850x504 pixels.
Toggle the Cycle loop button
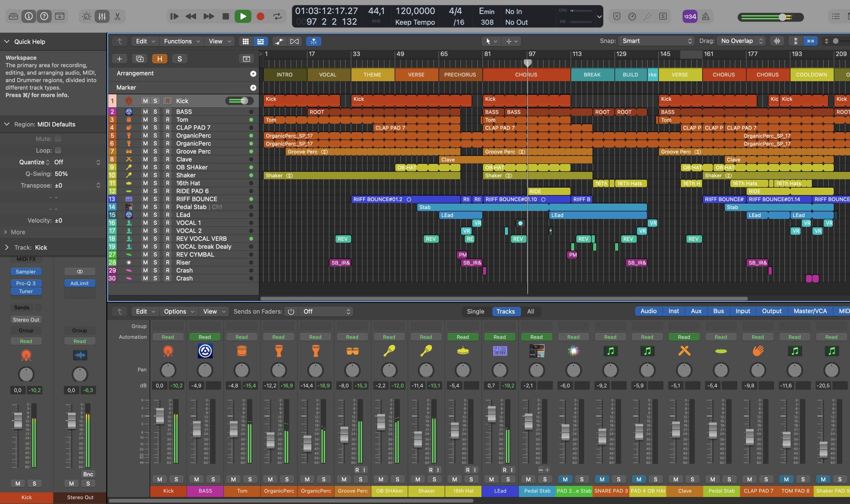(278, 16)
